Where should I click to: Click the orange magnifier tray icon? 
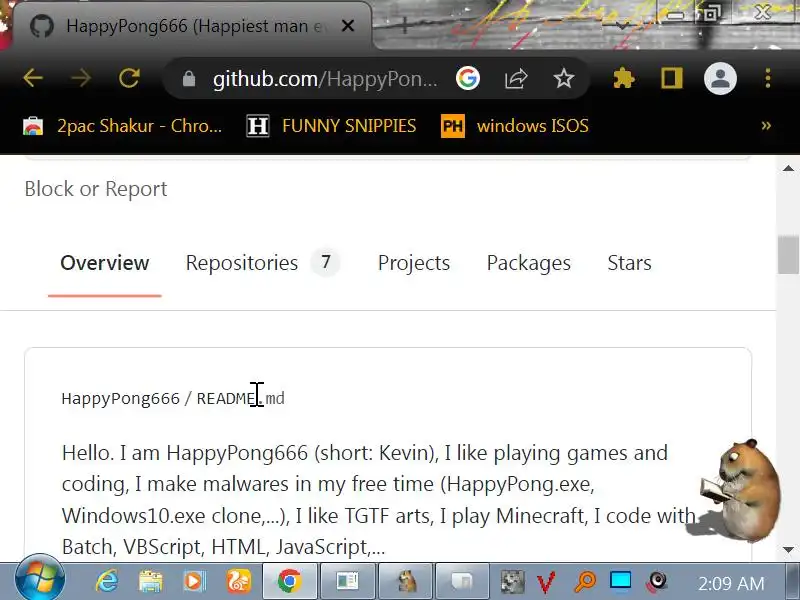[585, 582]
